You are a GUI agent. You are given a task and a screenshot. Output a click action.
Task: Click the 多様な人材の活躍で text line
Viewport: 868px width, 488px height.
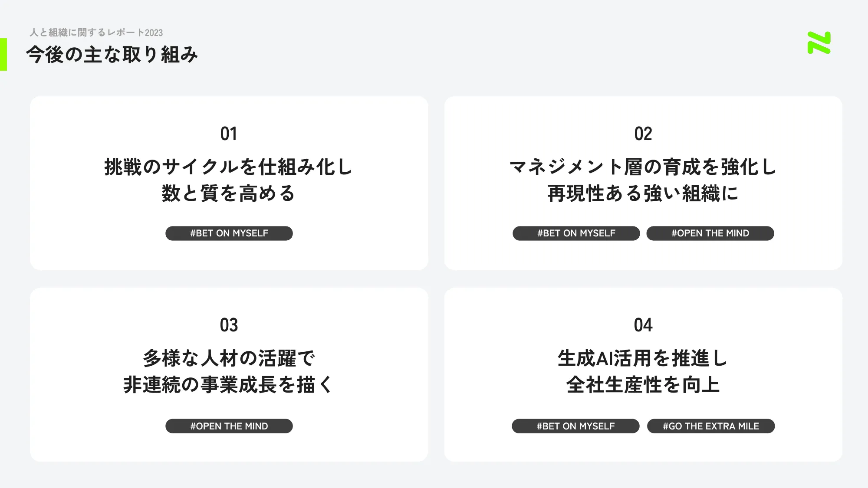[x=229, y=358]
